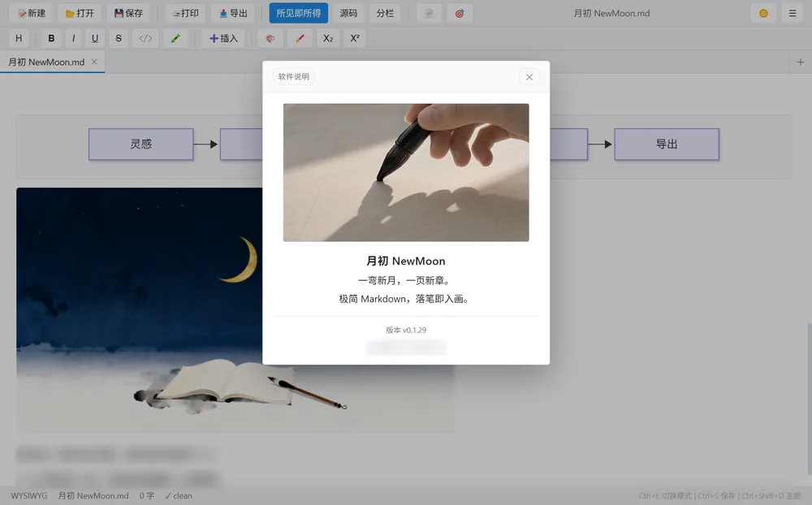
Task: Toggle the sun theme icon
Action: click(763, 13)
